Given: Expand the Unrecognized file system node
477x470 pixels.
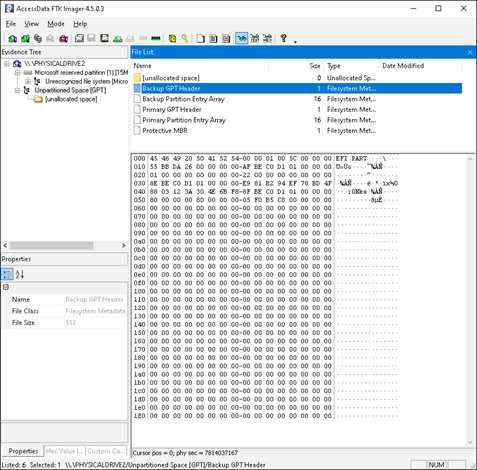Looking at the screenshot, I should [x=28, y=81].
